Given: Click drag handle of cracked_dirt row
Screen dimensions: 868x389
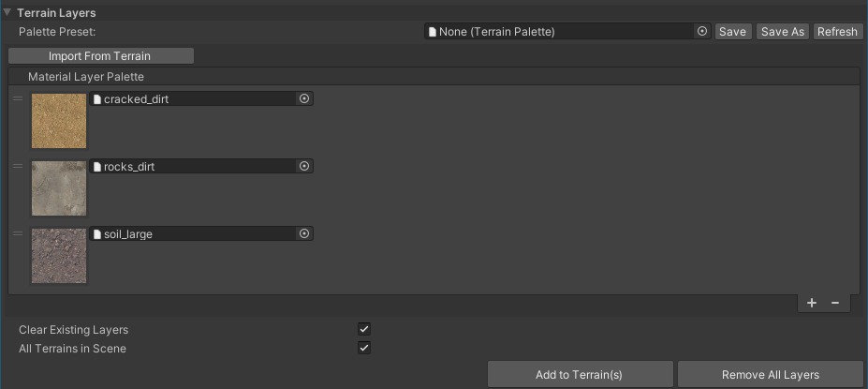Looking at the screenshot, I should click(x=18, y=98).
